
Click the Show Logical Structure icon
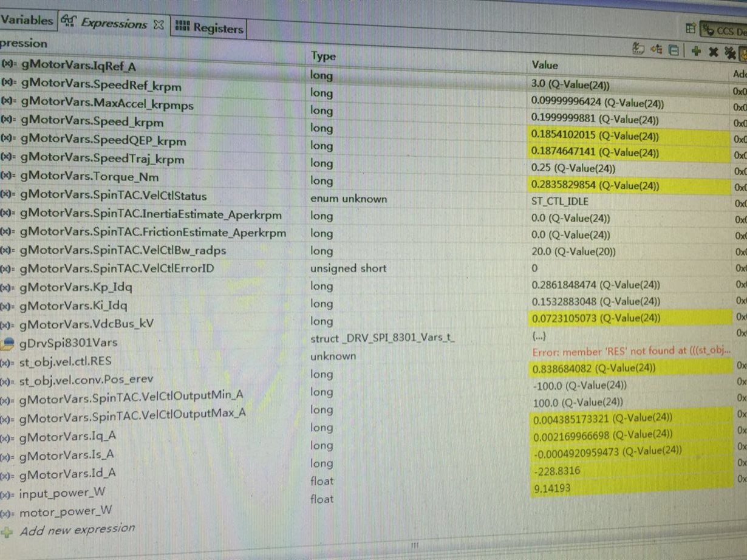pyautogui.click(x=656, y=50)
